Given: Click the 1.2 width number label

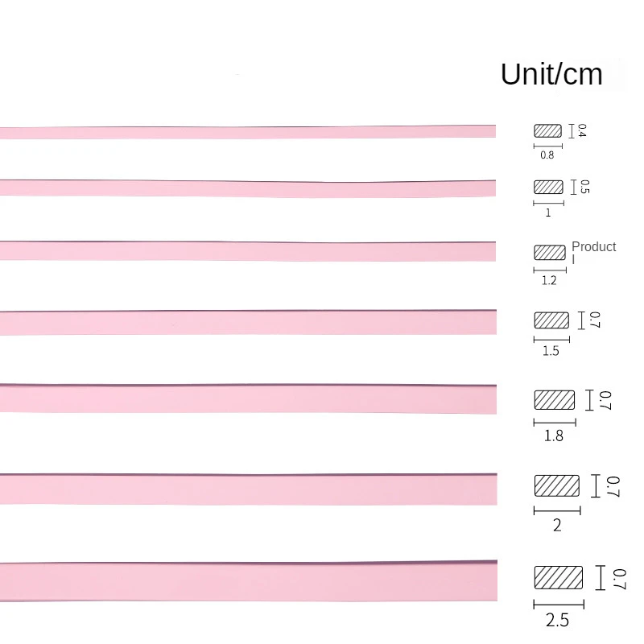Looking at the screenshot, I should tap(549, 280).
